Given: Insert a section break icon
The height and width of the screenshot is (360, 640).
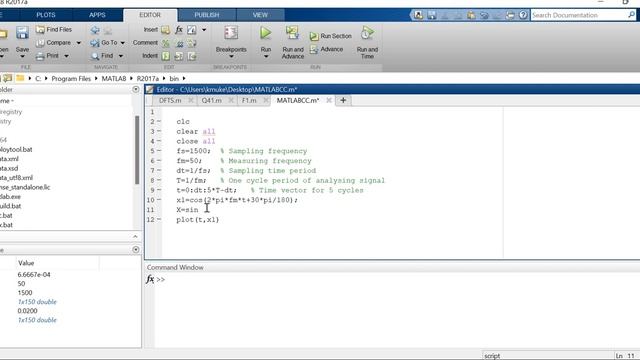Looking at the screenshot, I should [165, 30].
